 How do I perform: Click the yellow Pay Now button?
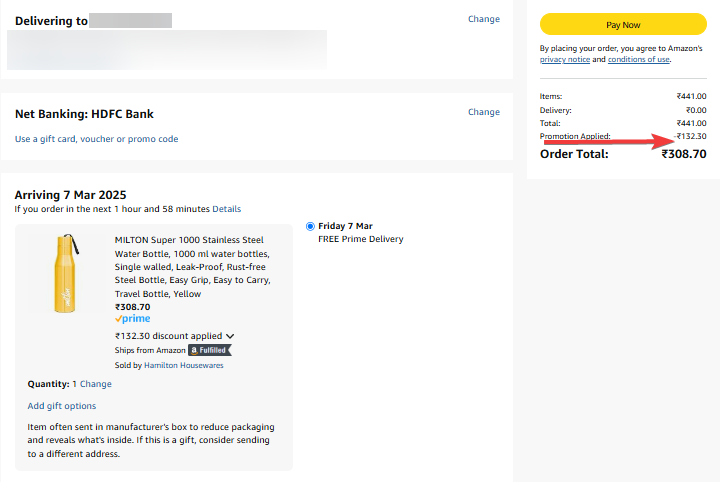[x=623, y=24]
